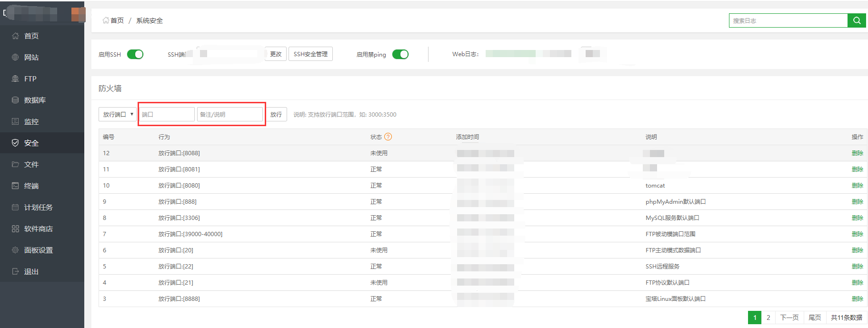Screen dimensions: 868x328
Task: Click the 系统安全 breadcrumb text
Action: 150,20
